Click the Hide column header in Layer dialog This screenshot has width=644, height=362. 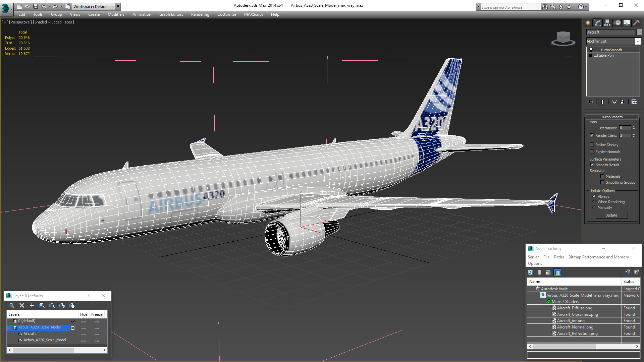pos(84,314)
